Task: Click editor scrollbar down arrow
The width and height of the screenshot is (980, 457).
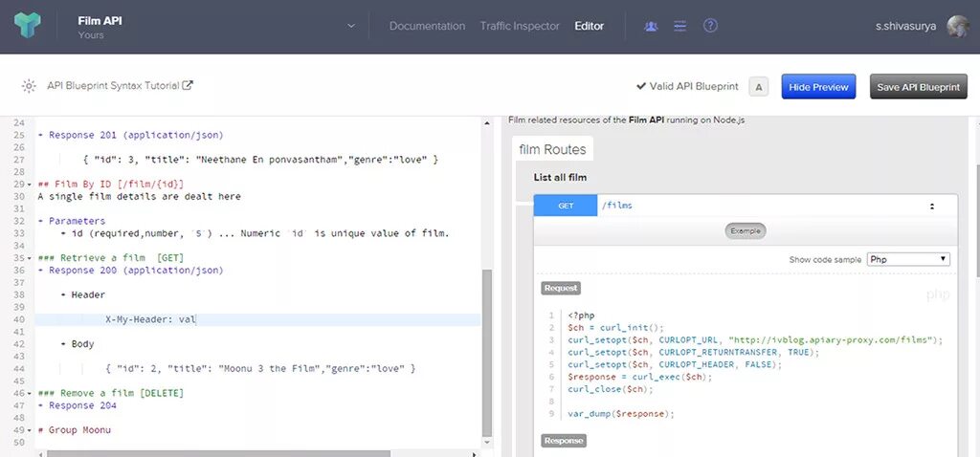Action: point(487,444)
